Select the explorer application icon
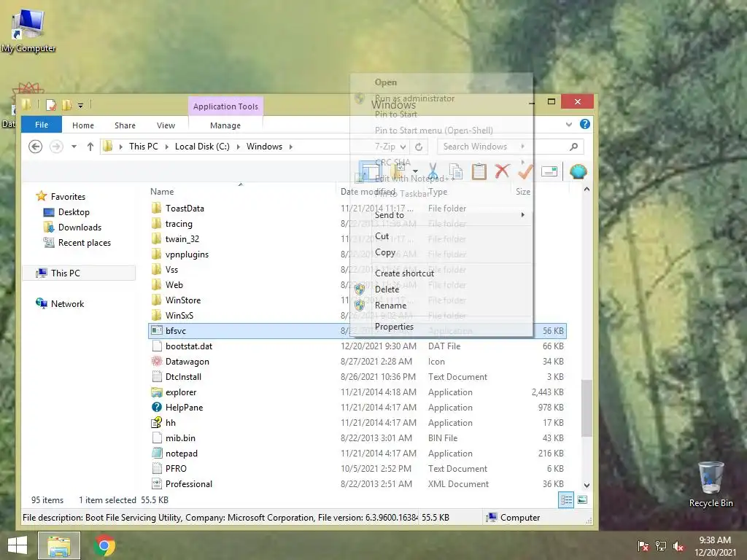747x560 pixels. coord(157,392)
